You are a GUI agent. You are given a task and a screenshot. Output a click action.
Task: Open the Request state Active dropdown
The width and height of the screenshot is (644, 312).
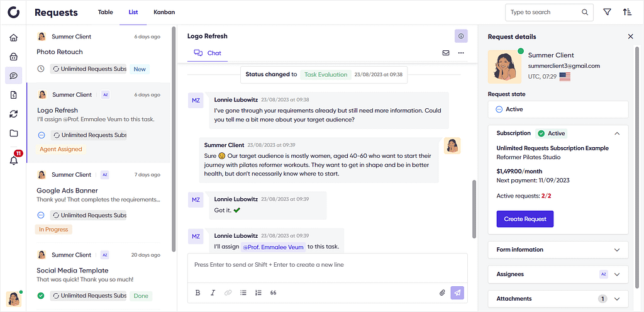pos(558,109)
